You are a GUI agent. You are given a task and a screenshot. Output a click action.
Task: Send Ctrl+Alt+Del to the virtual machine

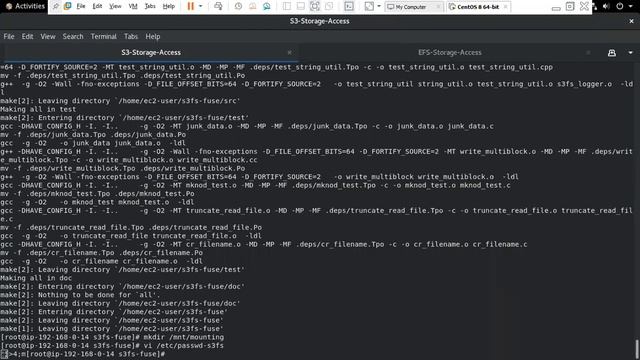[218, 7]
